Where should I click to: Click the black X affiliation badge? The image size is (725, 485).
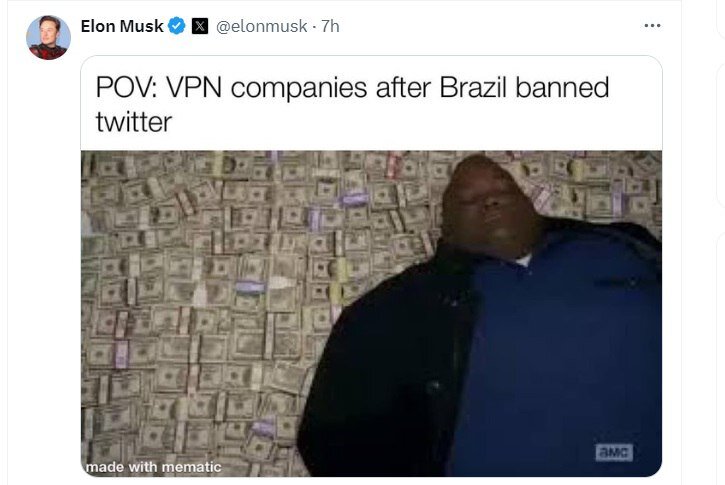[200, 26]
